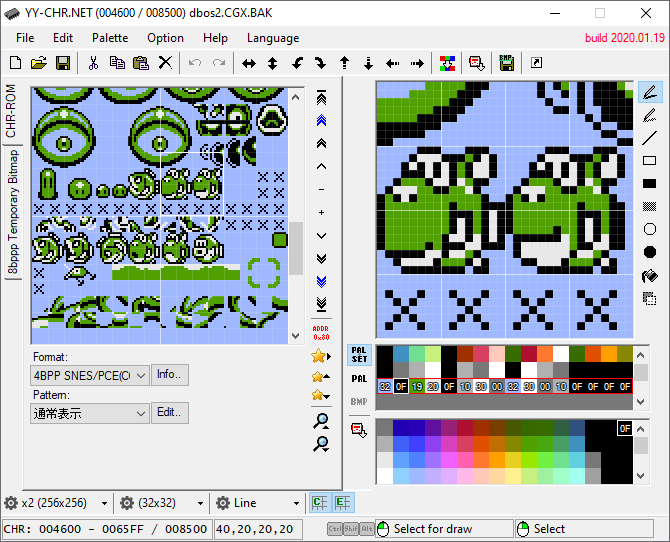Select the Pencil draw tool
This screenshot has width=670, height=542.
pos(650,92)
